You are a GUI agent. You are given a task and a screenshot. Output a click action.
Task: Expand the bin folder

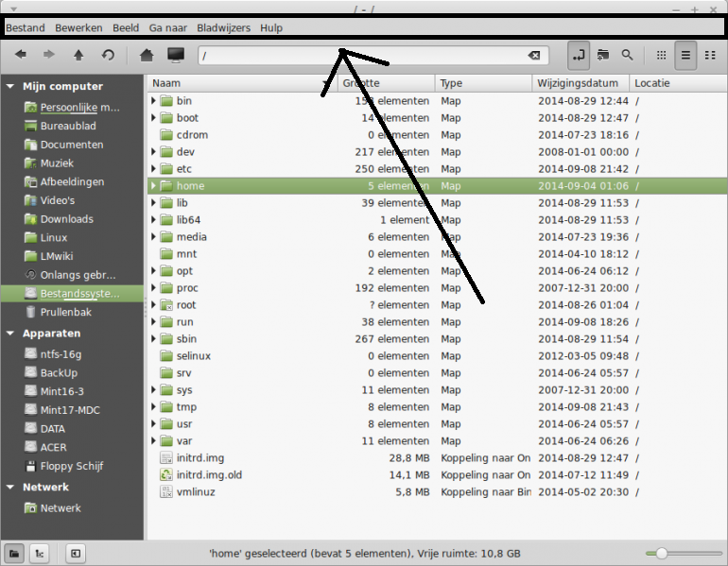point(153,101)
